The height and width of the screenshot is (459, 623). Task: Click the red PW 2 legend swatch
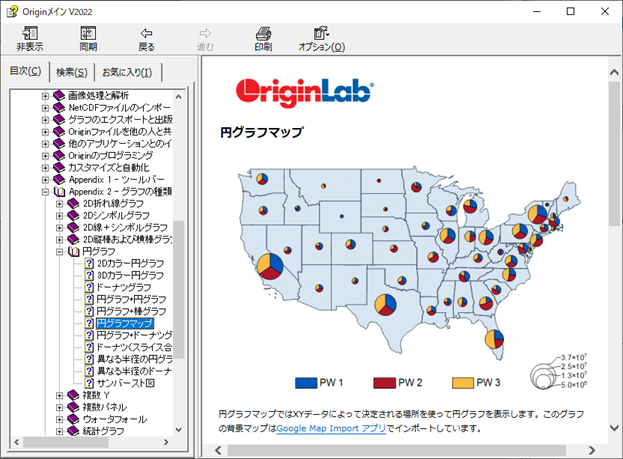point(385,383)
